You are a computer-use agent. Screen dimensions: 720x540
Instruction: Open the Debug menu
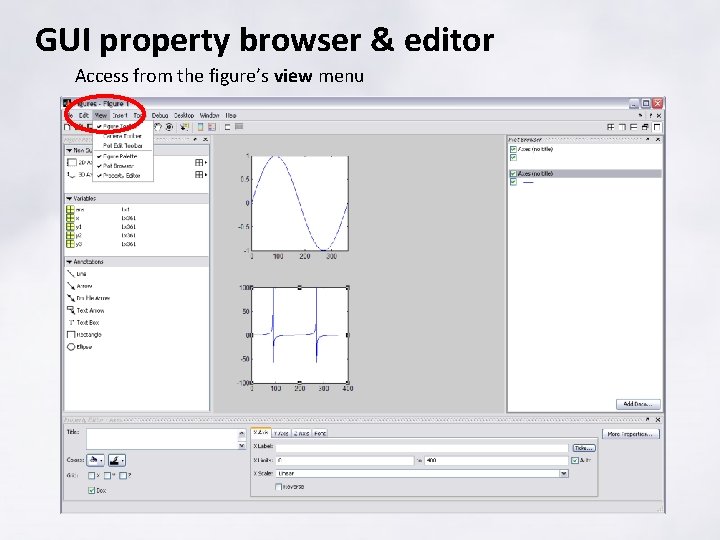160,116
